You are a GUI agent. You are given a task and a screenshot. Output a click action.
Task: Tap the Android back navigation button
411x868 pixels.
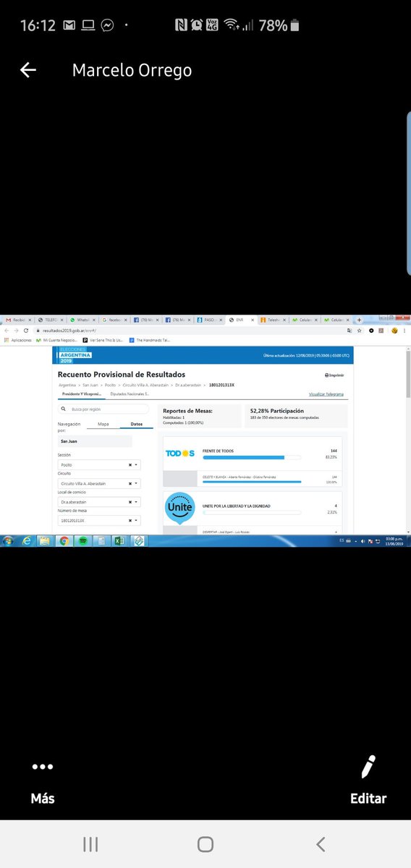tap(321, 844)
